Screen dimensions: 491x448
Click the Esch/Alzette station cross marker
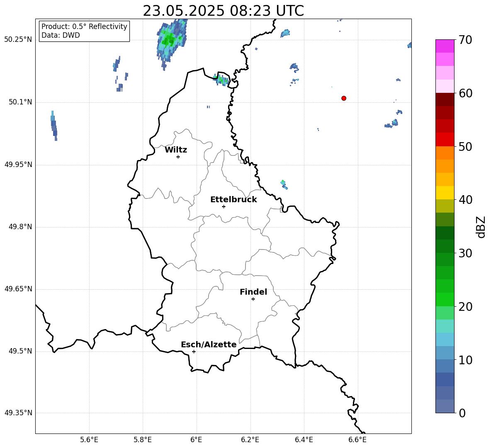(194, 351)
